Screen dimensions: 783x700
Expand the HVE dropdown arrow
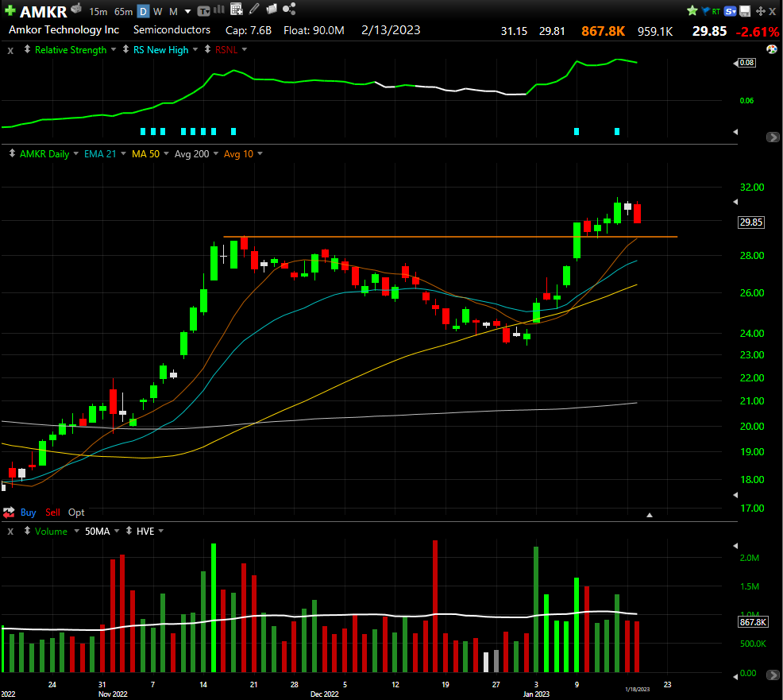(x=160, y=531)
